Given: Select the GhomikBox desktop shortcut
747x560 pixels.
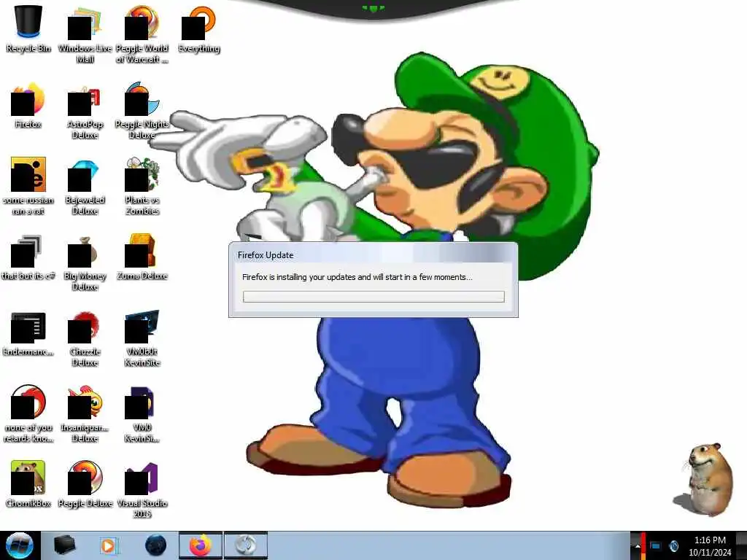Looking at the screenshot, I should point(28,484).
